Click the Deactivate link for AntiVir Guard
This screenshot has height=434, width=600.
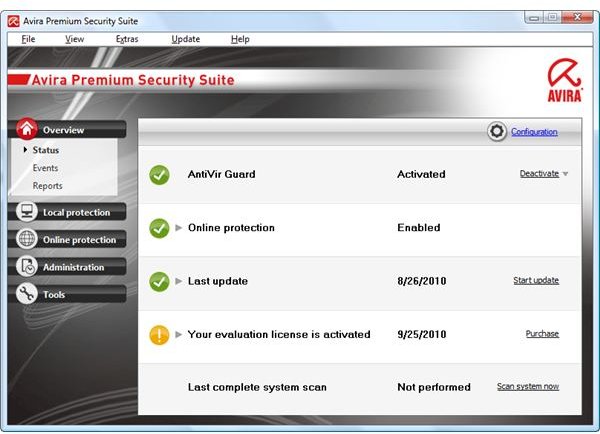point(539,174)
